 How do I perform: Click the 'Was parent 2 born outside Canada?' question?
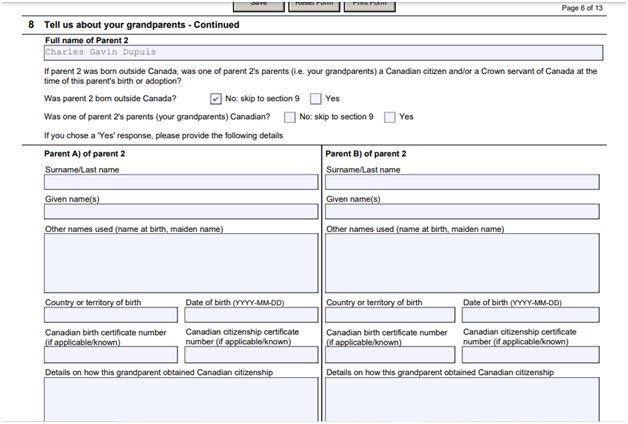pyautogui.click(x=110, y=99)
